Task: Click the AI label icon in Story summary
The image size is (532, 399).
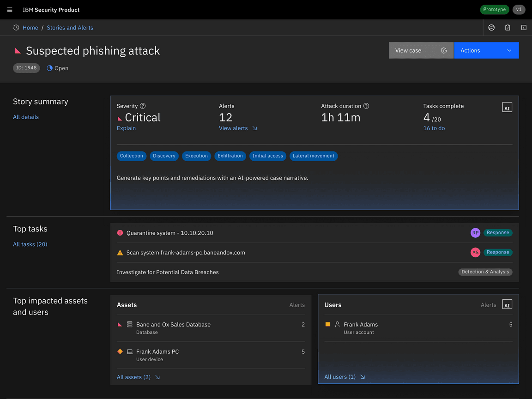Action: 507,108
